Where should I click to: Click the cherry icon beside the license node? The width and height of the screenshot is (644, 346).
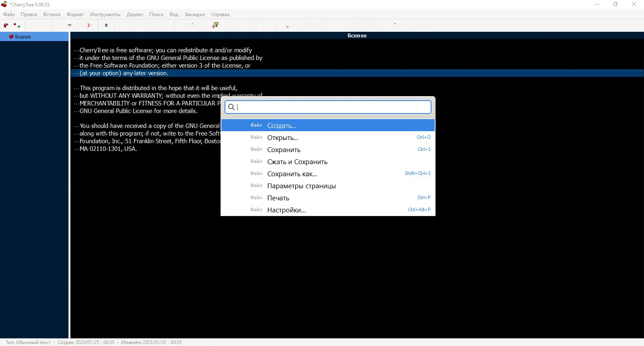[x=11, y=37]
